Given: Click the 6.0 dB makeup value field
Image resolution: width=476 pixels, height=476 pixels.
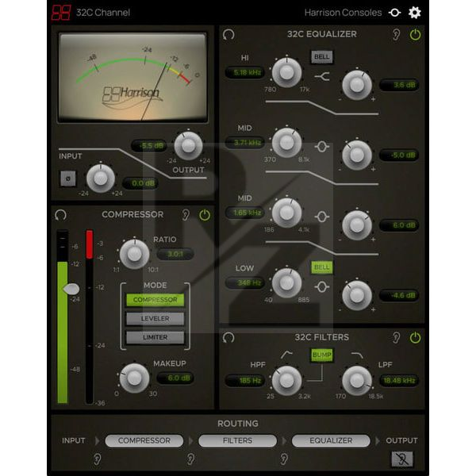Looking at the screenshot, I should click(x=175, y=378).
